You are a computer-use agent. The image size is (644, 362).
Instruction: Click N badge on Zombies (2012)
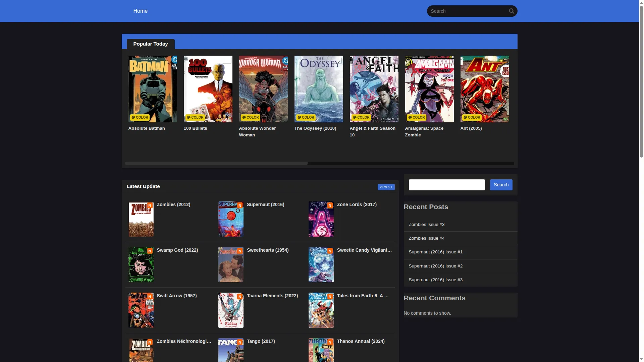[150, 205]
